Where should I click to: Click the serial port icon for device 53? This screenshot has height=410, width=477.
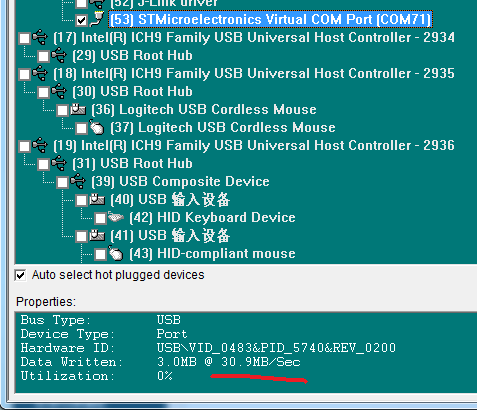pyautogui.click(x=97, y=19)
